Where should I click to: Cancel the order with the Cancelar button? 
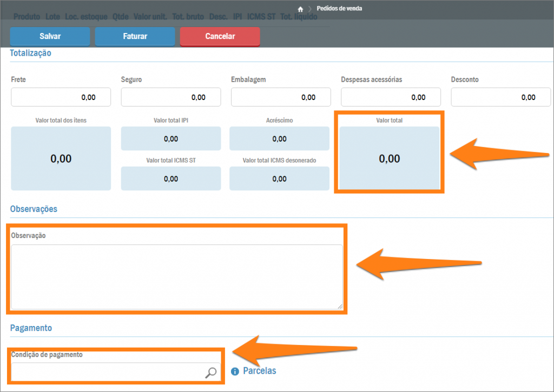pos(220,36)
